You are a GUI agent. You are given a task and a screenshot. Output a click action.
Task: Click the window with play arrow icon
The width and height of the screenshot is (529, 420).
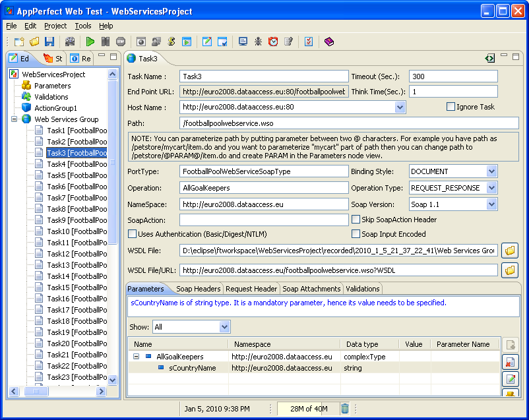click(x=187, y=42)
